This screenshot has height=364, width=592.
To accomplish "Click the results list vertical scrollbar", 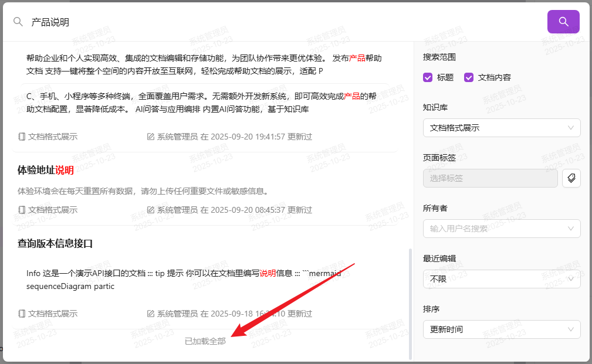I will (410, 304).
